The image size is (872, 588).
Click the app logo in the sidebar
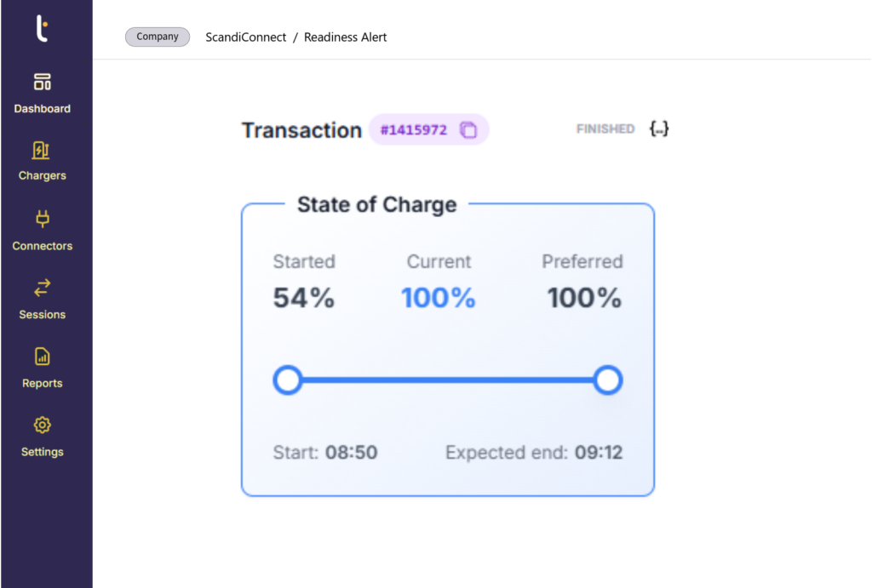[x=41, y=29]
